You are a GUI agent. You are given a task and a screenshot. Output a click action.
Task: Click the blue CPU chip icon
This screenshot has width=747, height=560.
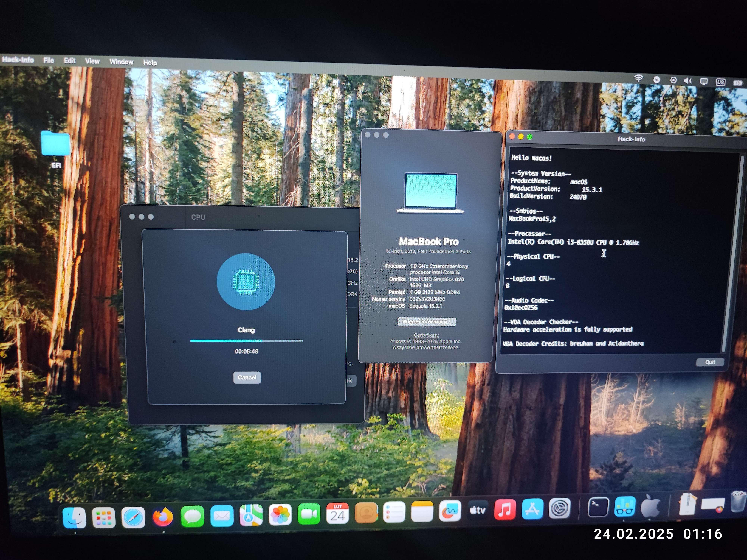tap(246, 282)
